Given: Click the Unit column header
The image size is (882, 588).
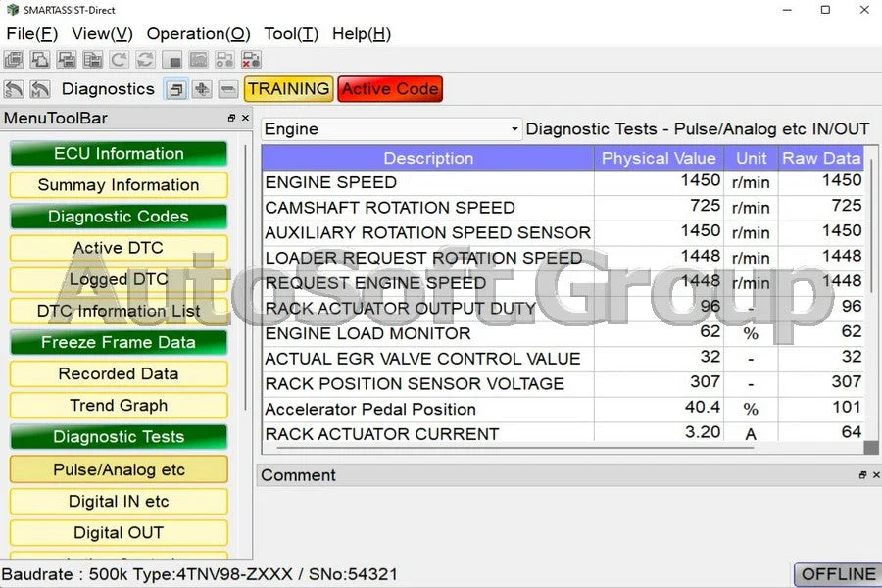Looking at the screenshot, I should 751,158.
